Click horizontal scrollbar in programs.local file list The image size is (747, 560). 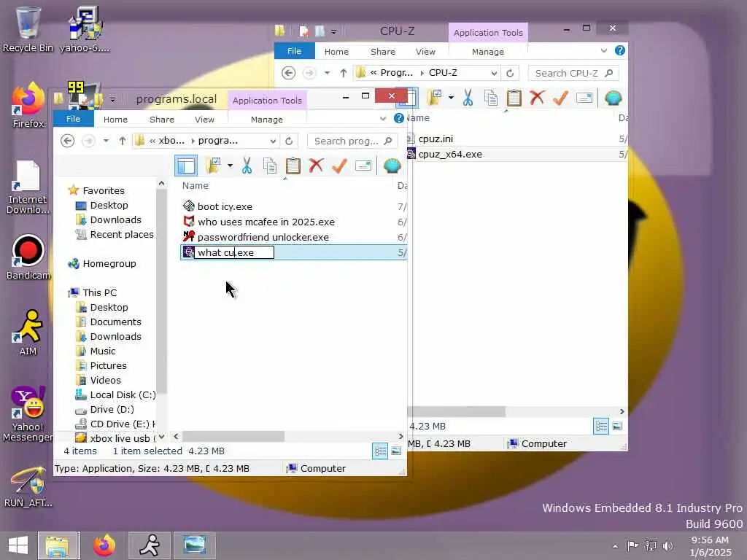pos(233,436)
